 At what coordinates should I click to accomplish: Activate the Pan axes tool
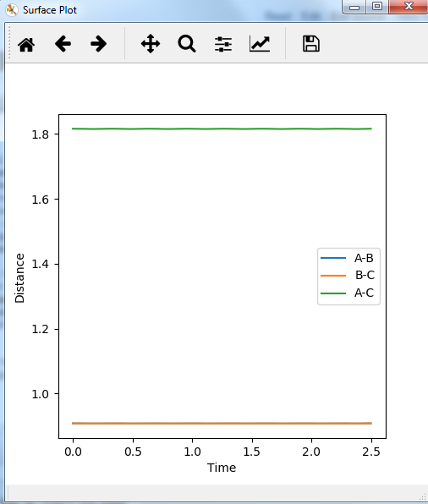151,44
